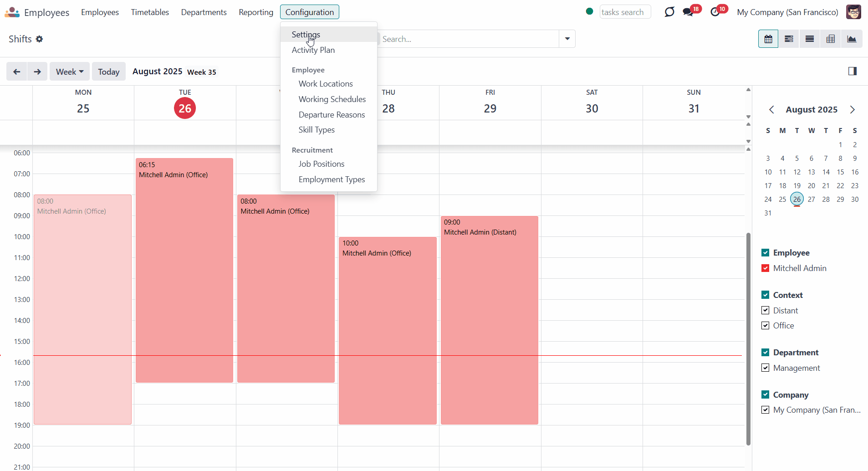Screen dimensions: 868x471
Task: Toggle the Mitchell Admin employee checkbox
Action: pyautogui.click(x=766, y=268)
